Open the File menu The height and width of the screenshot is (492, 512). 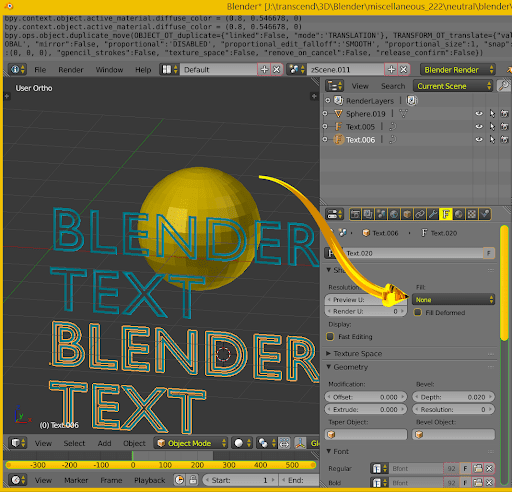click(x=40, y=70)
